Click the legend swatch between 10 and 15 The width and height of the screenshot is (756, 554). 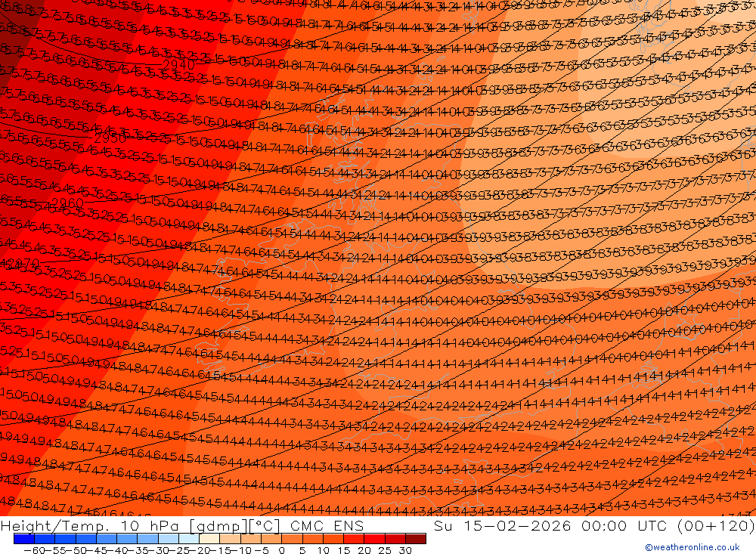[333, 539]
